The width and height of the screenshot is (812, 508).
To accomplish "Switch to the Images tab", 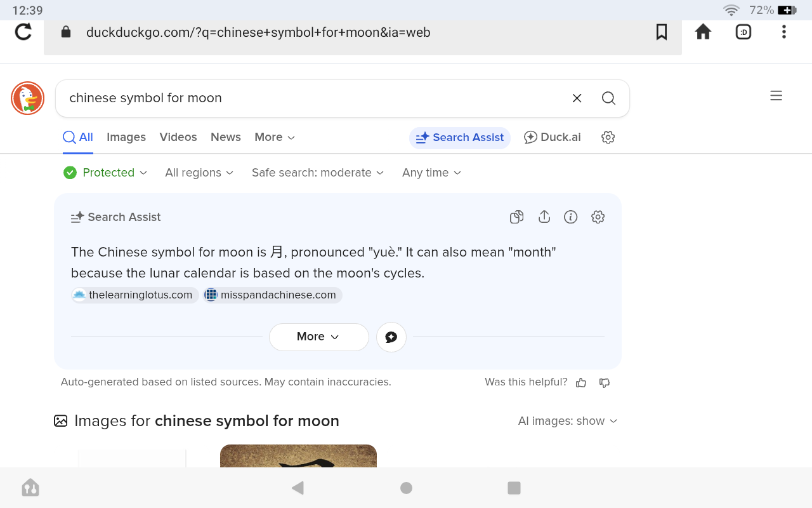I will coord(126,137).
